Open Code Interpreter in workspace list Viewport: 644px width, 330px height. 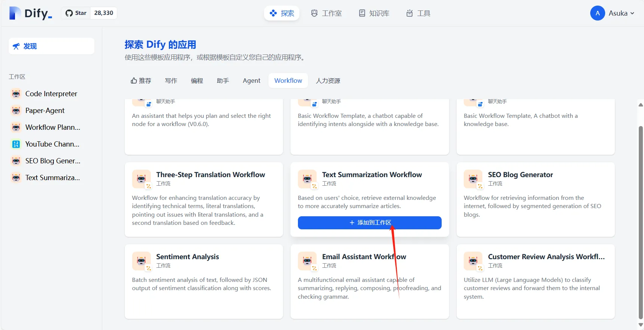point(52,94)
